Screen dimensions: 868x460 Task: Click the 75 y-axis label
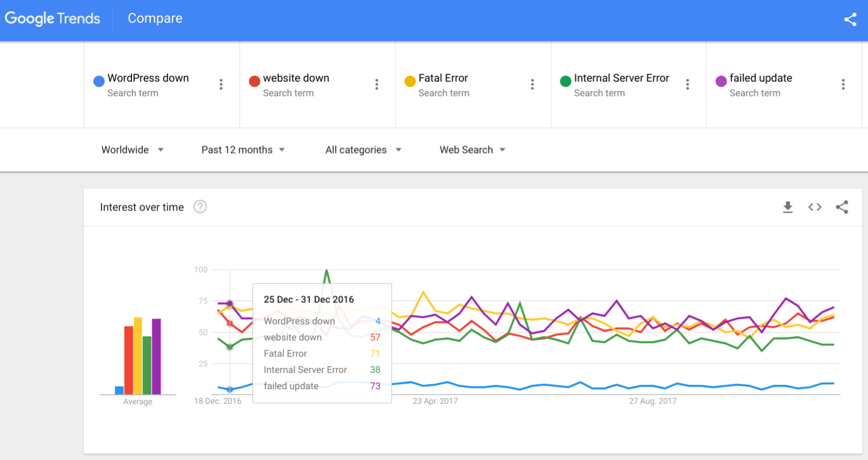tap(203, 301)
